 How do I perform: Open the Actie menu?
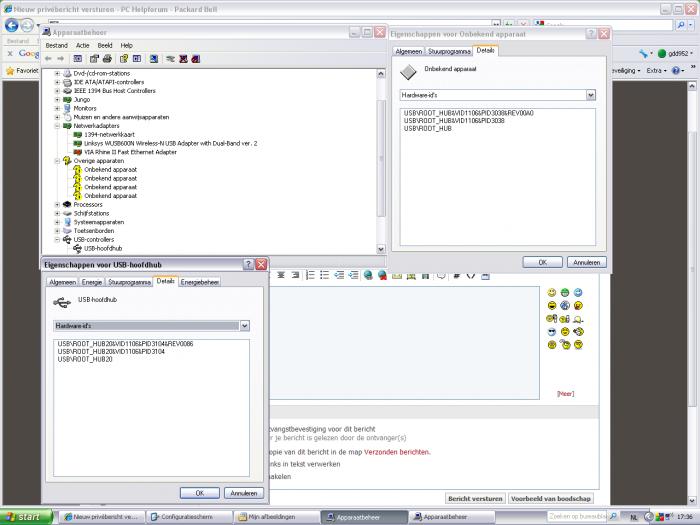click(x=82, y=45)
